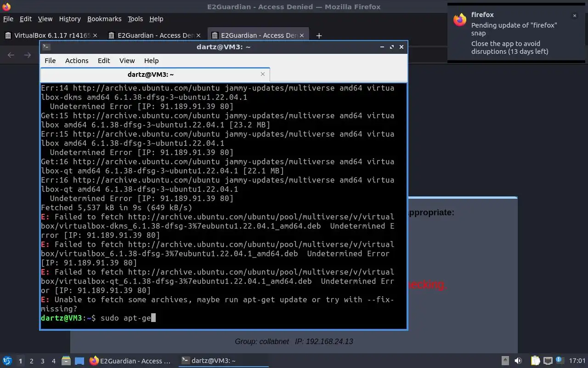The image size is (588, 368).
Task: Switch to workspace 2 in the pager
Action: [31, 361]
